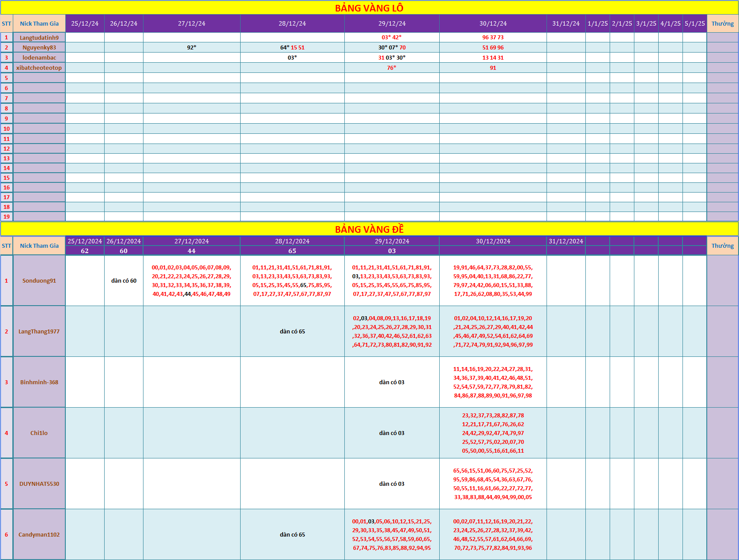Click the result 44 under 27/12/2024
This screenshot has height=560, width=739.
[192, 250]
